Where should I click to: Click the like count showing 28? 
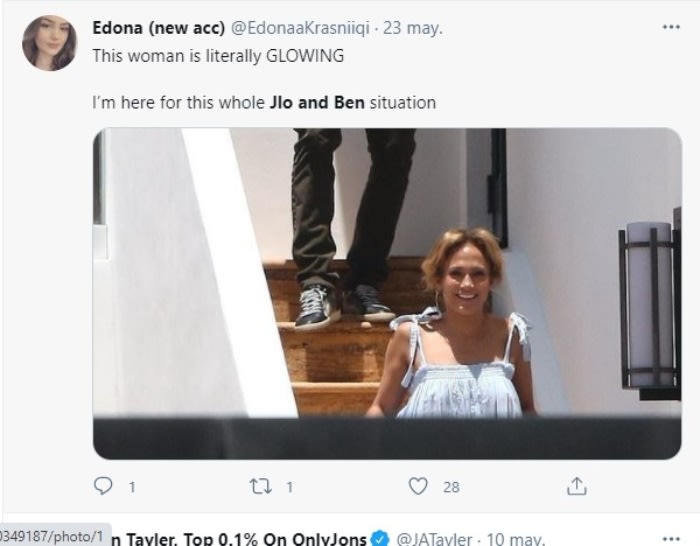tap(451, 487)
